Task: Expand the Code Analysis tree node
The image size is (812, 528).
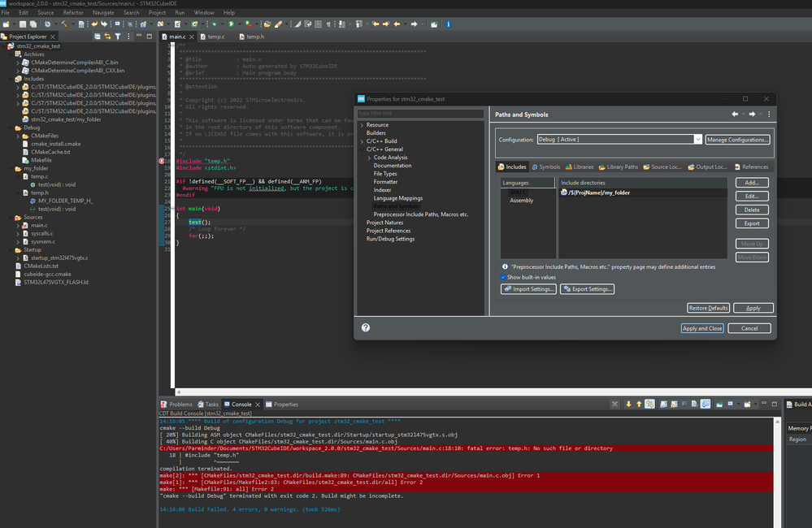Action: tap(369, 158)
